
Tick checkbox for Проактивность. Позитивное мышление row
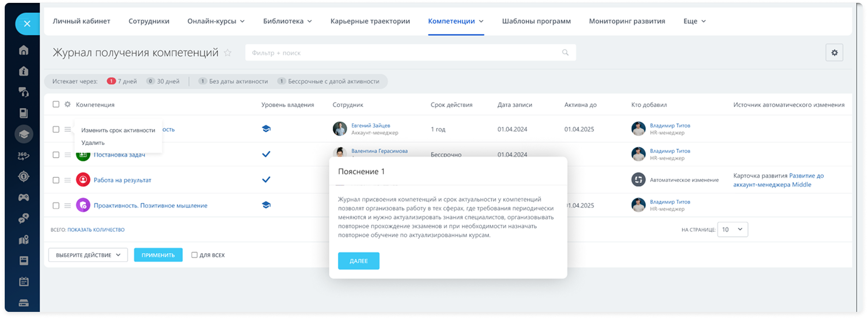pos(56,205)
